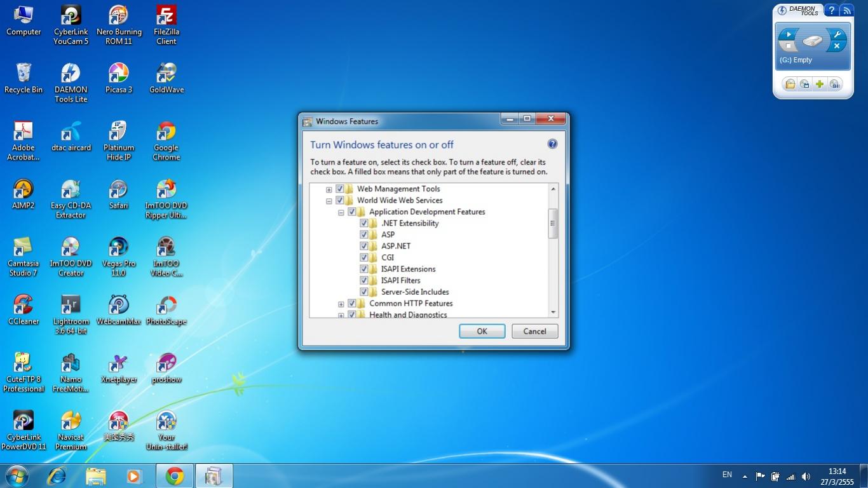The height and width of the screenshot is (488, 868).
Task: Select the Health and Diagnostics tree item
Action: pos(408,314)
